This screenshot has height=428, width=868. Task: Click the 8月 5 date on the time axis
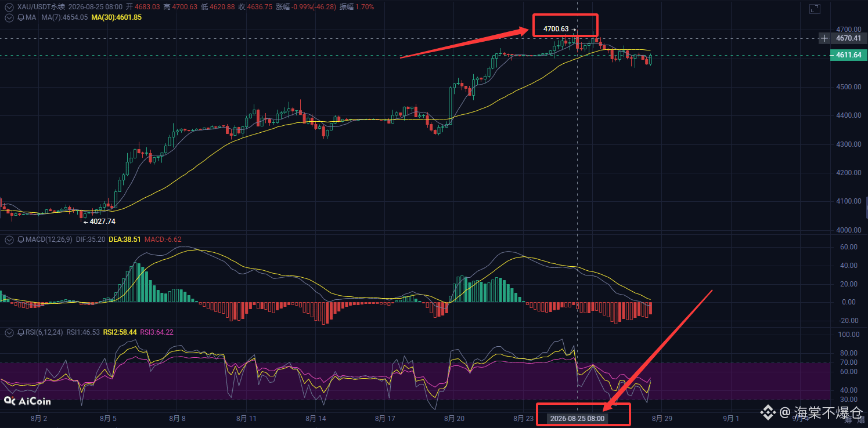(x=109, y=419)
